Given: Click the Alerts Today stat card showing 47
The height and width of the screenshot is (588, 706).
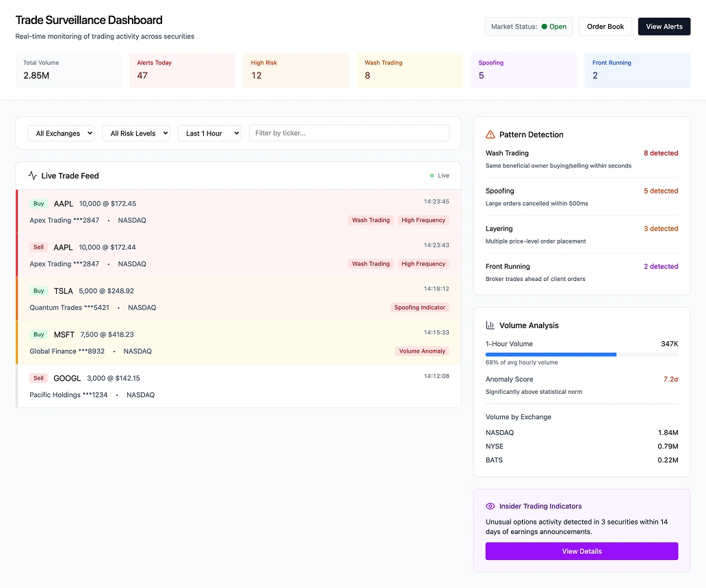Looking at the screenshot, I should [x=182, y=70].
